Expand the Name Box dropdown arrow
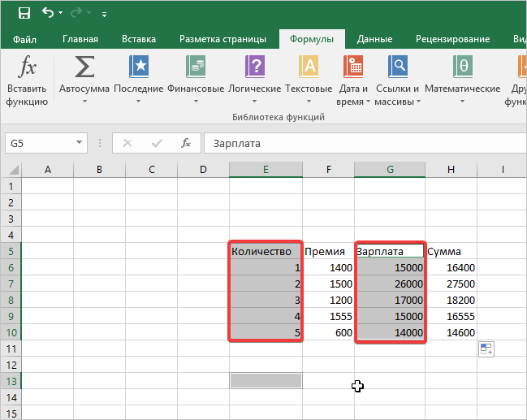This screenshot has width=527, height=420. (80, 143)
